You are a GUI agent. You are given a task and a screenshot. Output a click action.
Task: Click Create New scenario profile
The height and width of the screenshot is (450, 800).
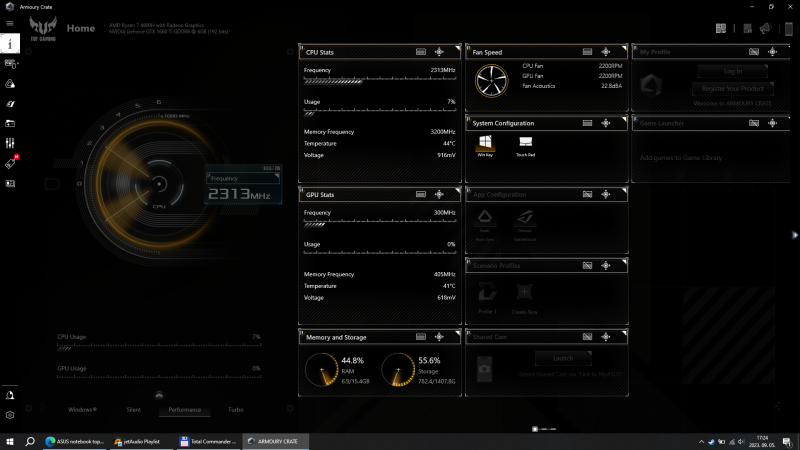click(x=524, y=297)
